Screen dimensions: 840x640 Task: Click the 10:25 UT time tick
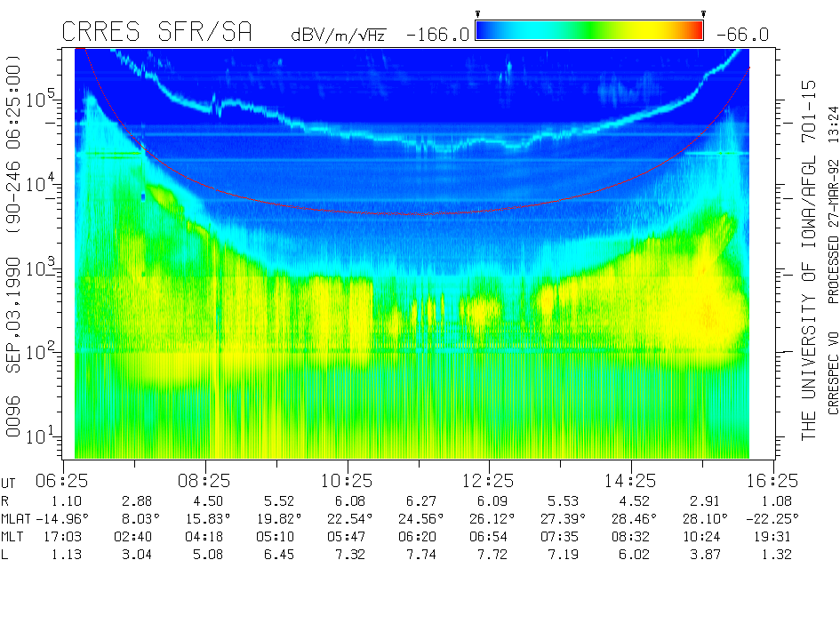click(347, 481)
